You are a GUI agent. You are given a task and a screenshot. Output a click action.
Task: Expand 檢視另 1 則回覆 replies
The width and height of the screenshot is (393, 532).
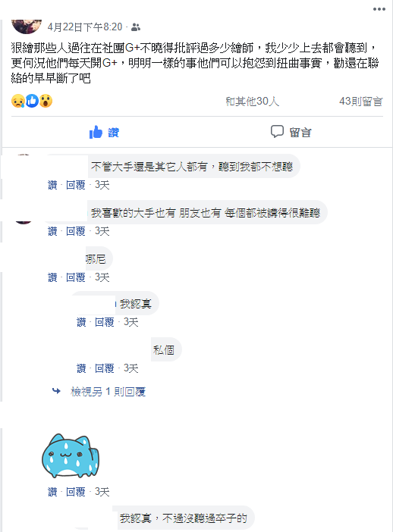tap(108, 392)
